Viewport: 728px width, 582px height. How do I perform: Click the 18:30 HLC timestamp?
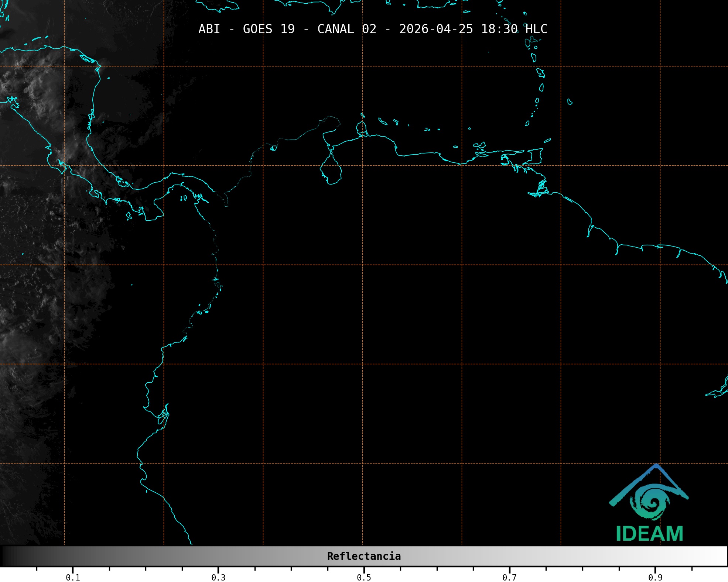pyautogui.click(x=514, y=29)
